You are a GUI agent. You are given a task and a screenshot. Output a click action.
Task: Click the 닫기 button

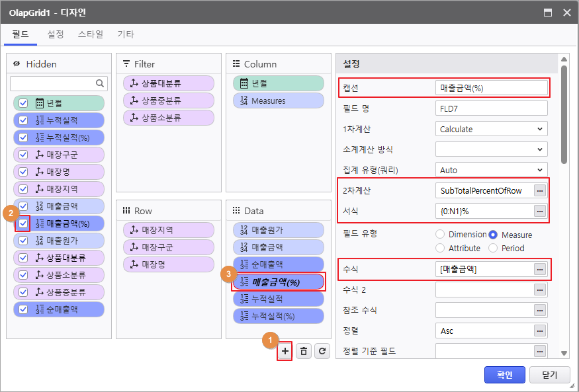[x=549, y=375]
